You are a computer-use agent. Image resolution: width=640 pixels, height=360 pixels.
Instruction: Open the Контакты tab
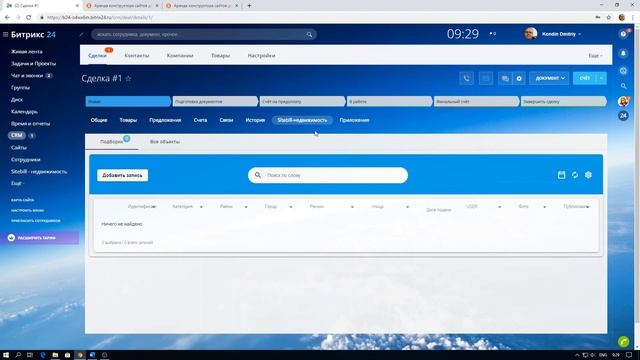[x=137, y=56]
